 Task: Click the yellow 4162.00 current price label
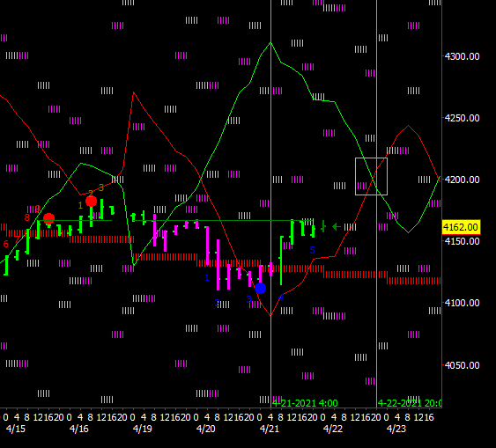click(461, 227)
